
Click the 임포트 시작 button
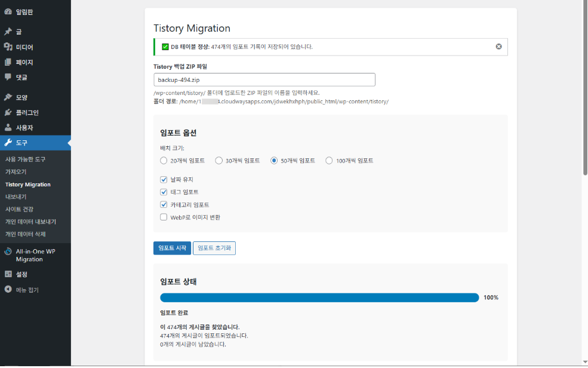click(x=172, y=248)
